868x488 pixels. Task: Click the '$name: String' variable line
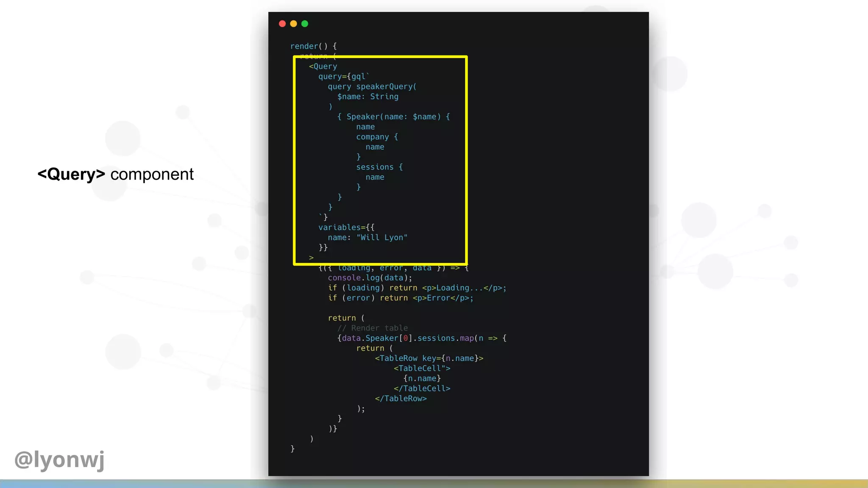click(x=368, y=97)
